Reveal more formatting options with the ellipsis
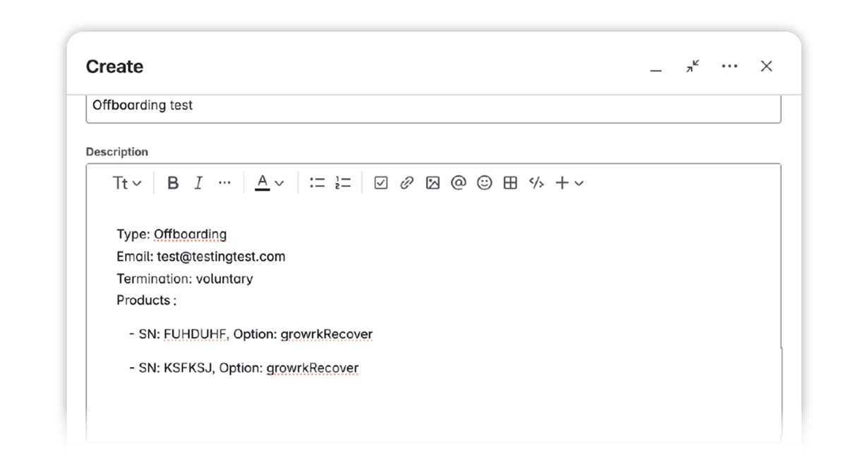This screenshot has width=868, height=454. coord(224,183)
